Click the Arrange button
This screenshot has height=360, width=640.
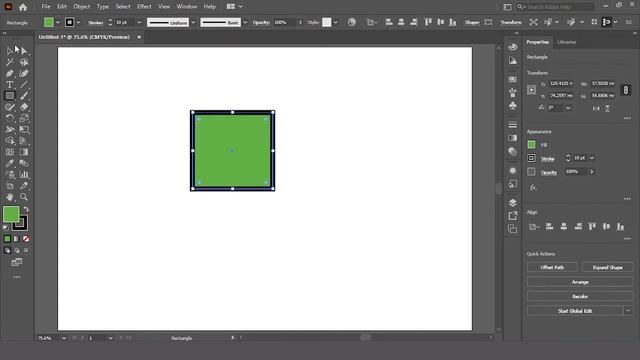(580, 282)
